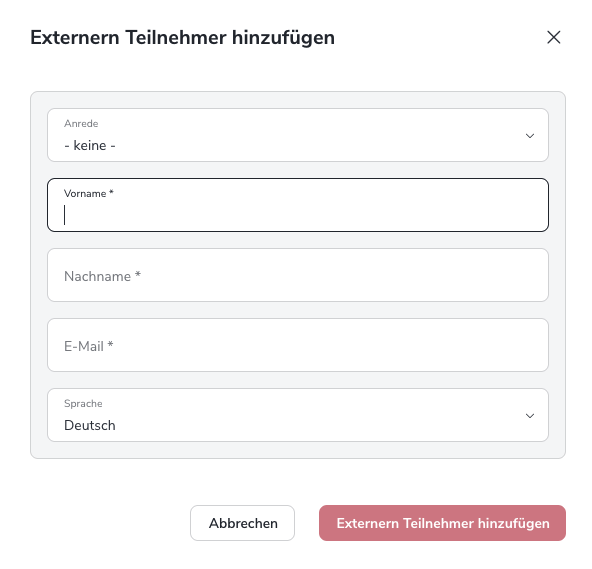592x569 pixels.
Task: Click the small 'Sprache' label
Action: pos(83,404)
